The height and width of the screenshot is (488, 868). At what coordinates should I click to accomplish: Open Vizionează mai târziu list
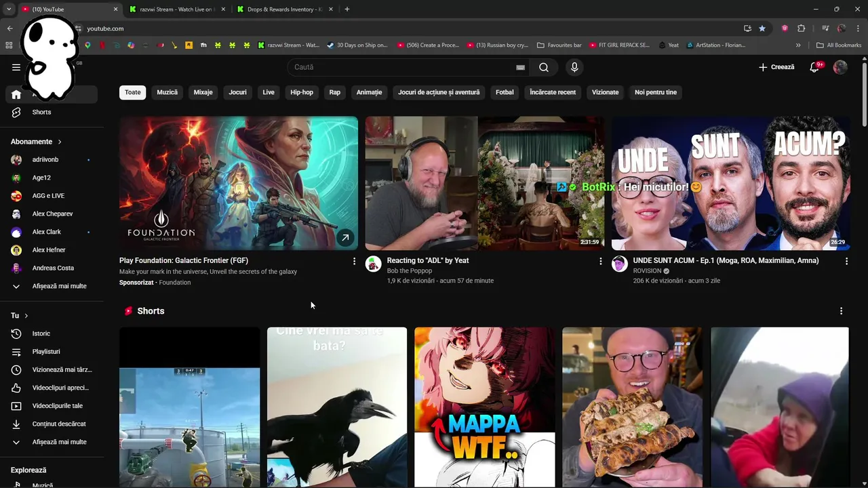coord(52,369)
